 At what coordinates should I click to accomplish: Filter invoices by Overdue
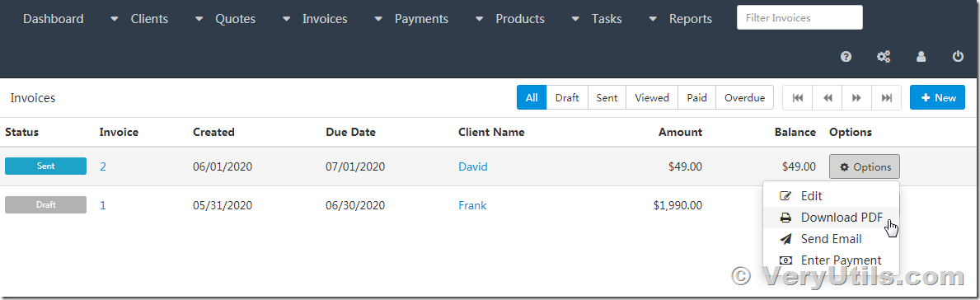point(744,97)
